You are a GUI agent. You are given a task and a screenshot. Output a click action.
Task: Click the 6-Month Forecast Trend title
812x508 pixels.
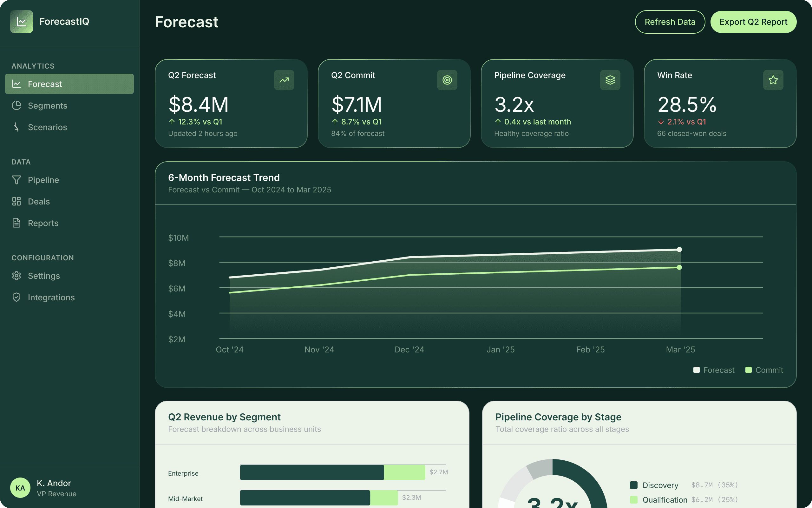pos(224,177)
